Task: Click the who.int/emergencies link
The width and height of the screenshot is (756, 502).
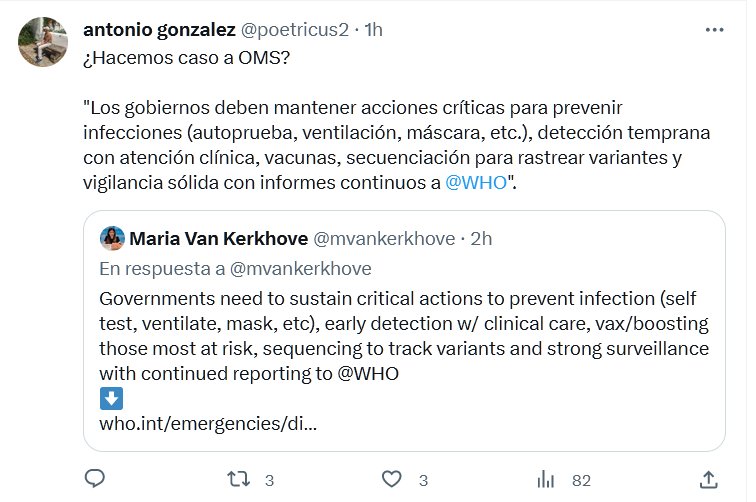Action: click(208, 422)
